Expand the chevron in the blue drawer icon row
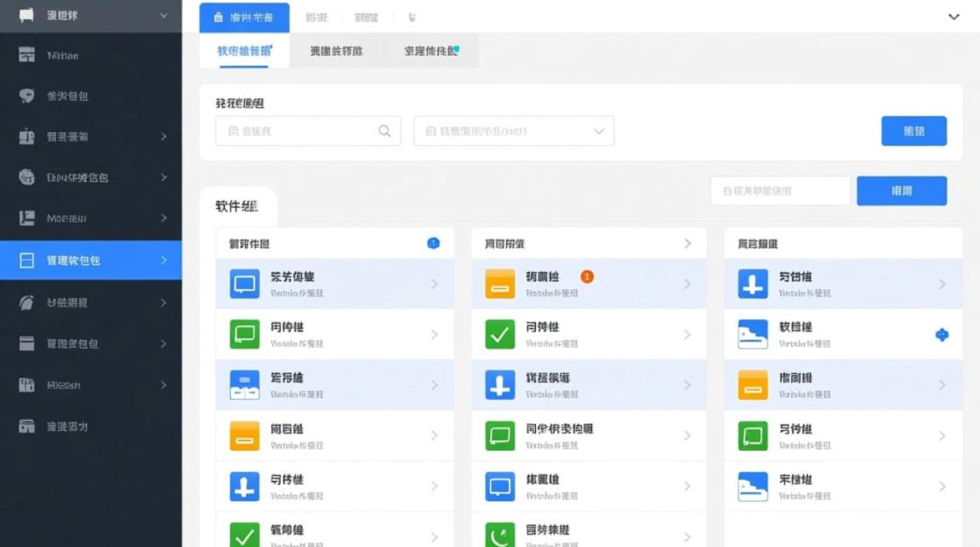Screen dimensions: 980x547 (x=434, y=385)
